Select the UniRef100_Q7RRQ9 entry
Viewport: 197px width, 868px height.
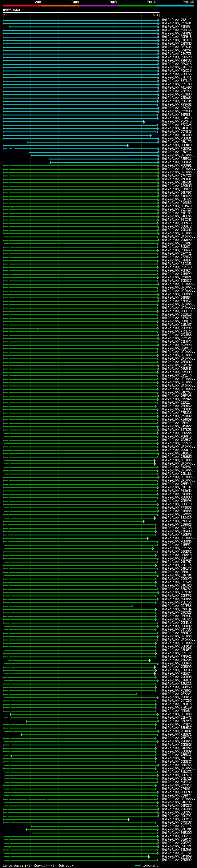pos(176,860)
